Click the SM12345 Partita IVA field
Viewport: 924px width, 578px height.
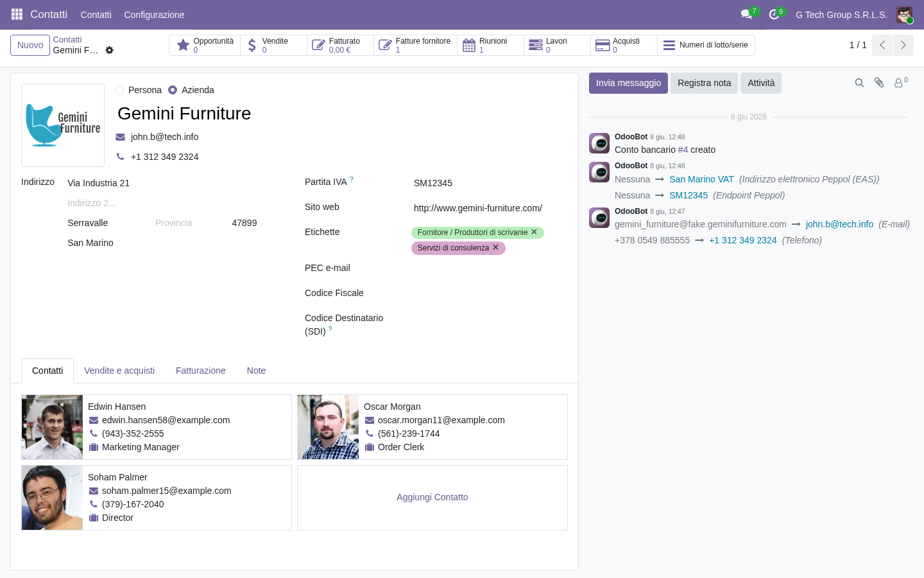tap(490, 183)
